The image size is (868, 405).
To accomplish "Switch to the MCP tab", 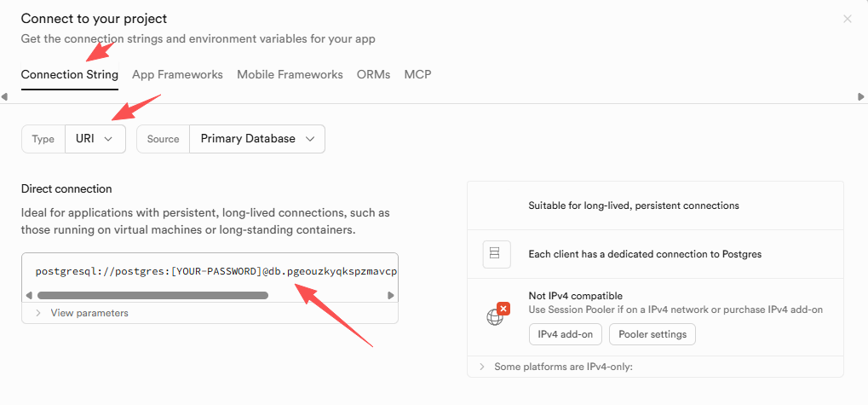I will pyautogui.click(x=417, y=75).
